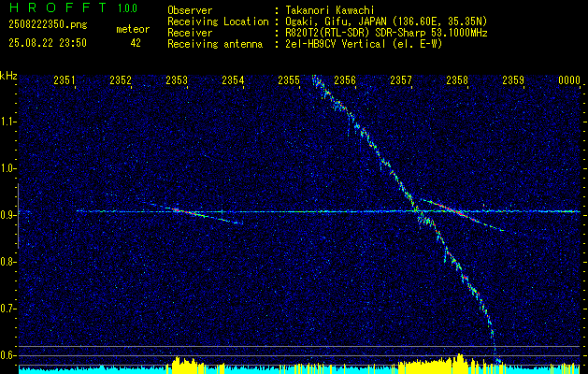Click the 2352 time marker
Viewport: 588px width, 374px height.
(121, 80)
